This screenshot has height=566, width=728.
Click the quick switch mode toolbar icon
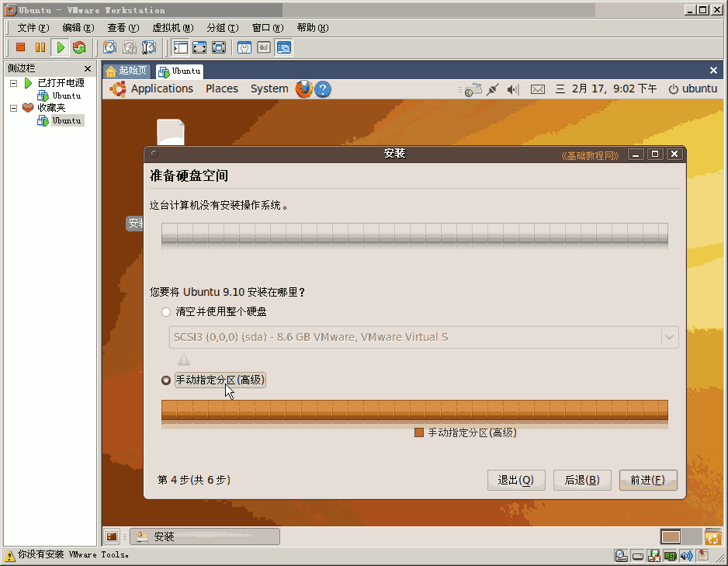[x=199, y=47]
